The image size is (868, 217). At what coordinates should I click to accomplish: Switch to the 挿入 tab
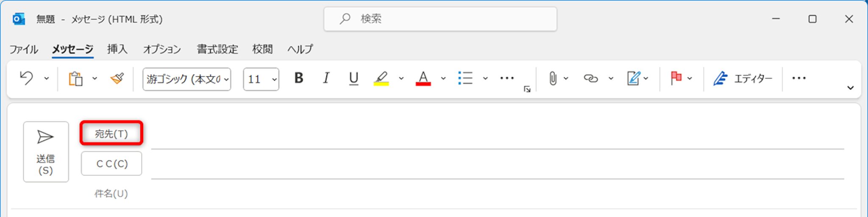(117, 49)
